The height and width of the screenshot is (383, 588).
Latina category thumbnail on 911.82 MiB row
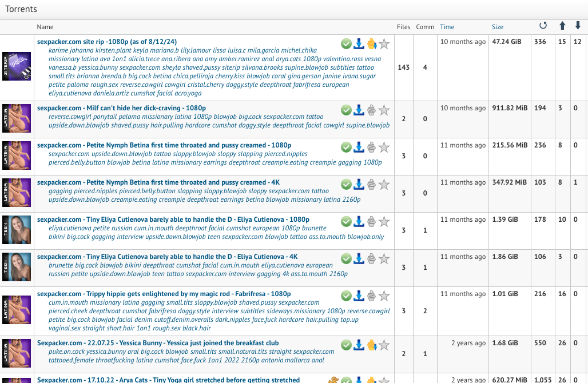pos(17,118)
